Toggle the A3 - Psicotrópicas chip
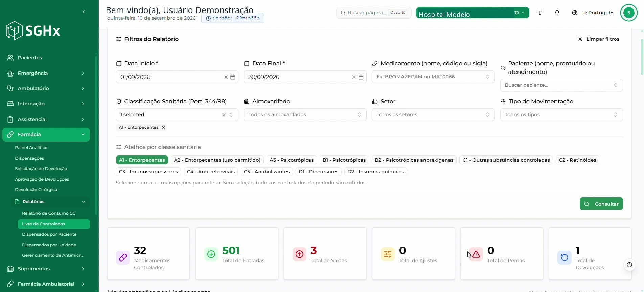Image resolution: width=644 pixels, height=292 pixels. [292, 160]
